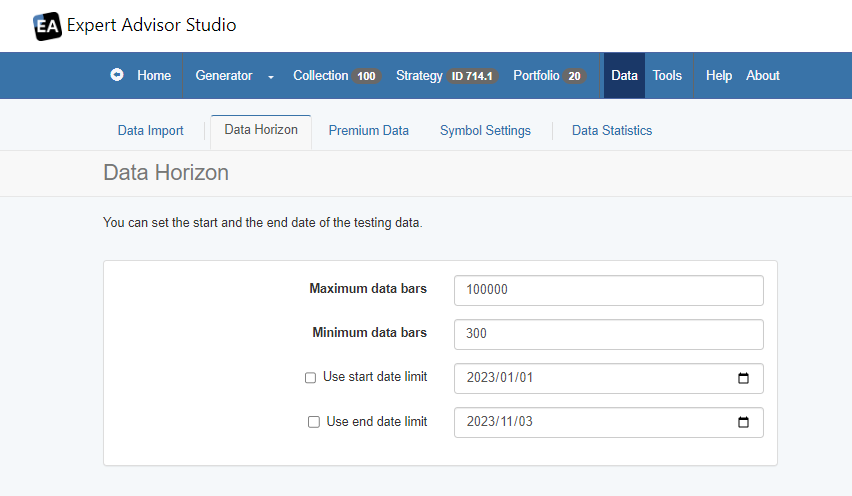Viewport: 852px width, 496px height.
Task: Click the Help link in navbar
Action: coord(718,75)
